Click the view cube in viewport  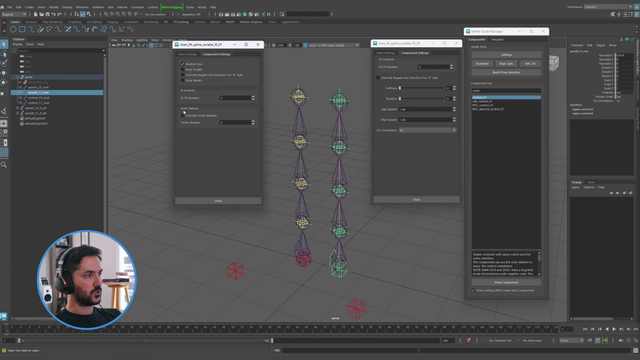tap(553, 63)
